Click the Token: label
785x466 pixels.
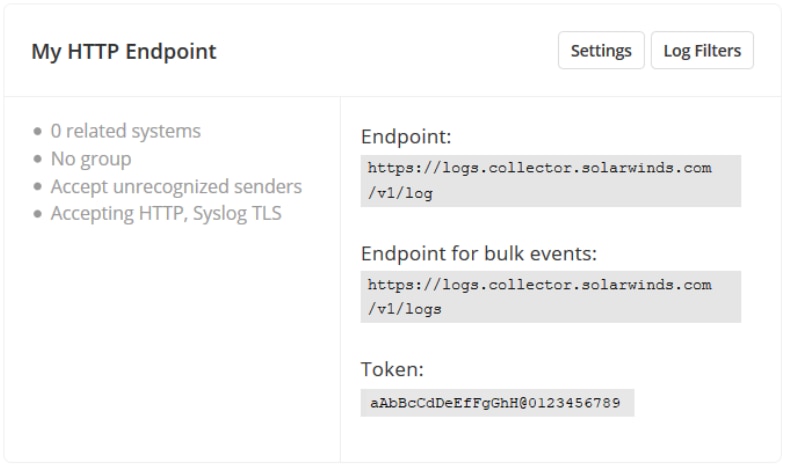coord(392,369)
